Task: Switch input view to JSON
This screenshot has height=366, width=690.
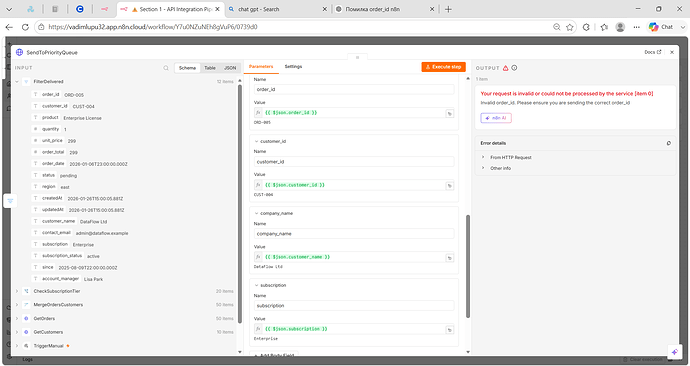Action: (x=230, y=68)
